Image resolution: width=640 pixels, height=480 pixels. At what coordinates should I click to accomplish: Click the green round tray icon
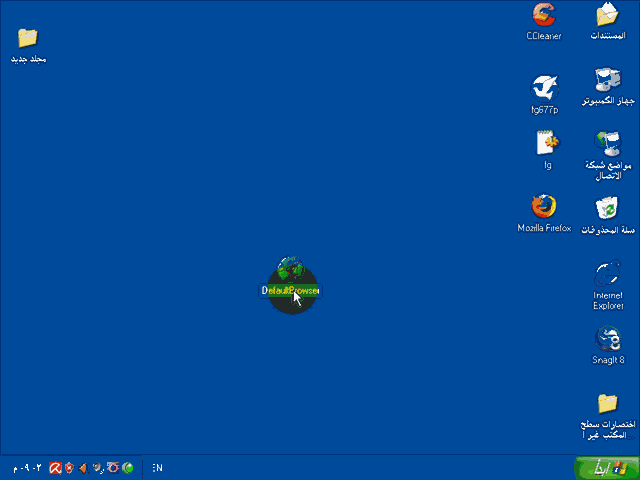click(x=128, y=468)
